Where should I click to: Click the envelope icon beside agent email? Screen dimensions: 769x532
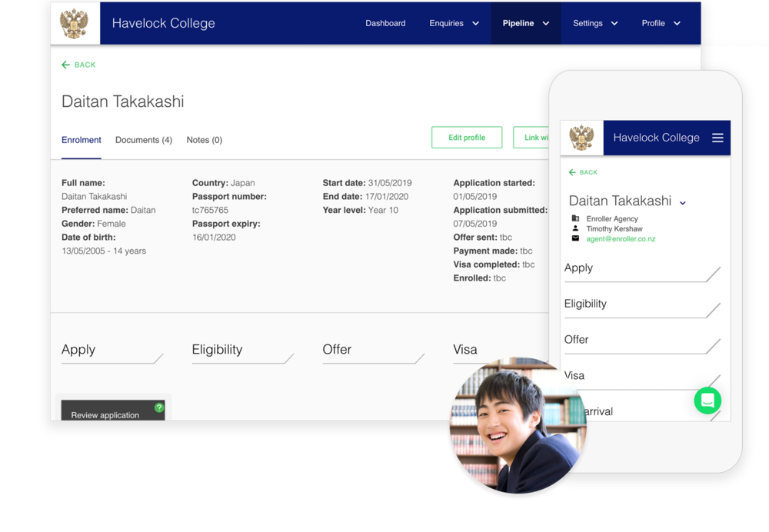pos(575,238)
